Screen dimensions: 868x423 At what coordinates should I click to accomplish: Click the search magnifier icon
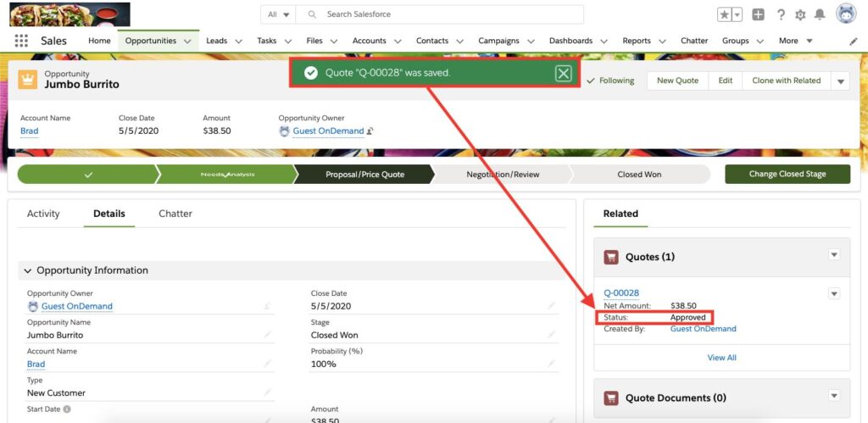312,14
